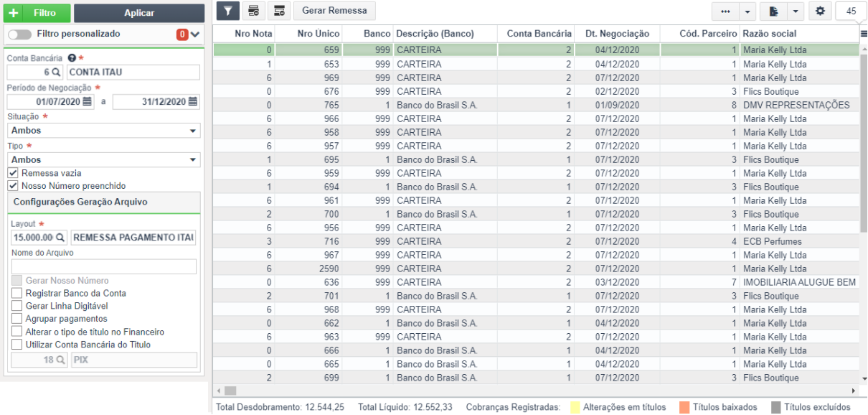Click the green plus add-filter icon
This screenshot has height=415, width=868.
[14, 13]
